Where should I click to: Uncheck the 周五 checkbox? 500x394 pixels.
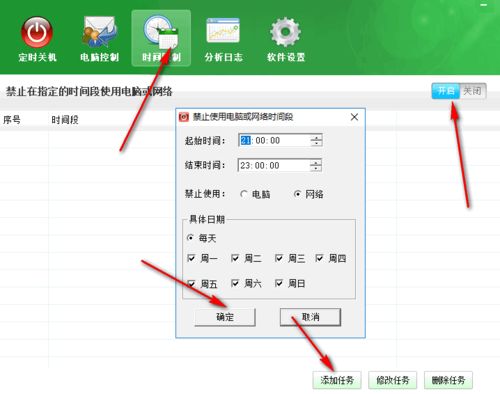[x=191, y=284]
